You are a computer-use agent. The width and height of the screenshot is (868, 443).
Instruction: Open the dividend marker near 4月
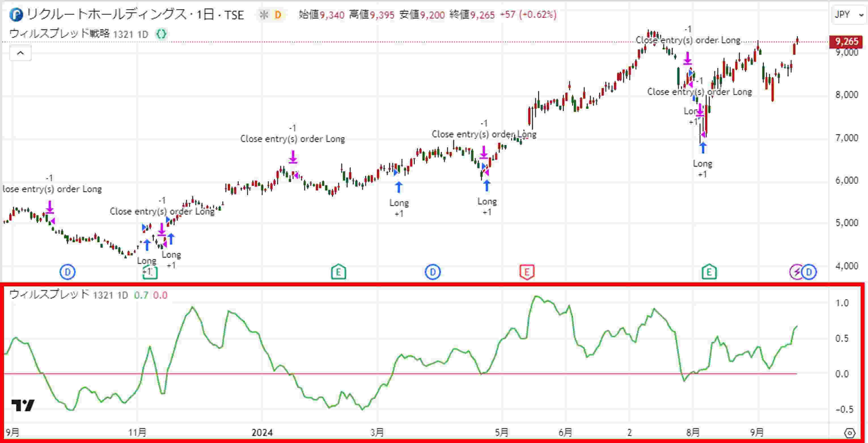[x=433, y=272]
